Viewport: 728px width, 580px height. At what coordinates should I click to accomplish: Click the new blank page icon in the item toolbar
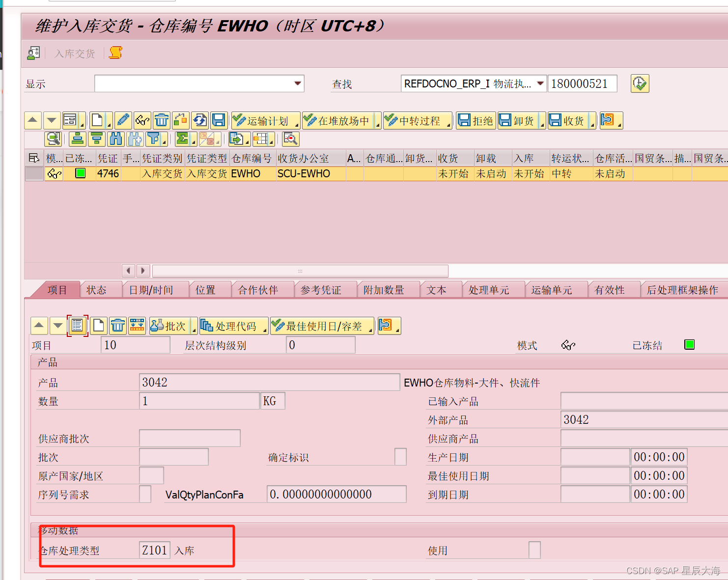pyautogui.click(x=98, y=326)
